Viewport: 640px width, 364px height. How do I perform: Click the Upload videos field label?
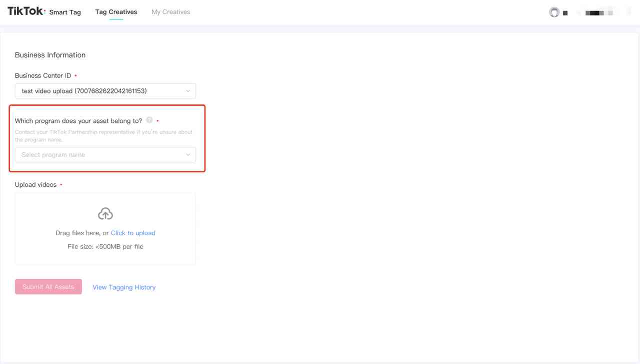point(35,184)
